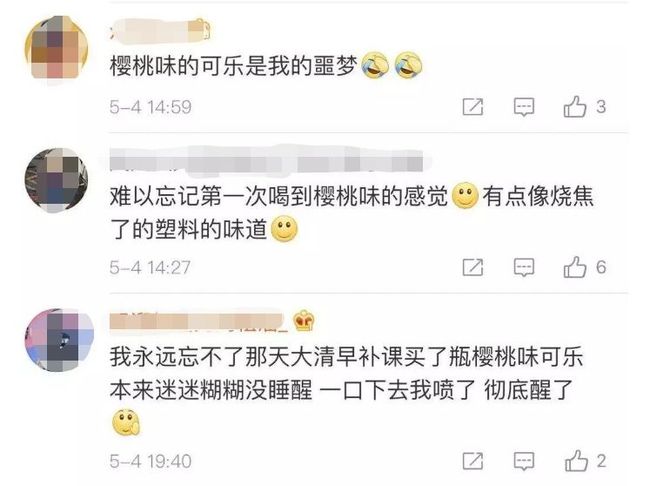Tap the crown badge beside third username

coord(304,321)
